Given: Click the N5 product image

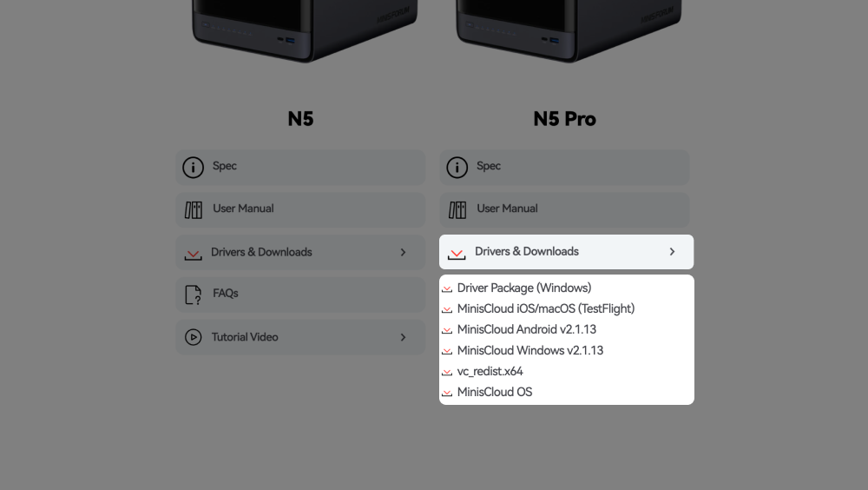Looking at the screenshot, I should click(304, 30).
